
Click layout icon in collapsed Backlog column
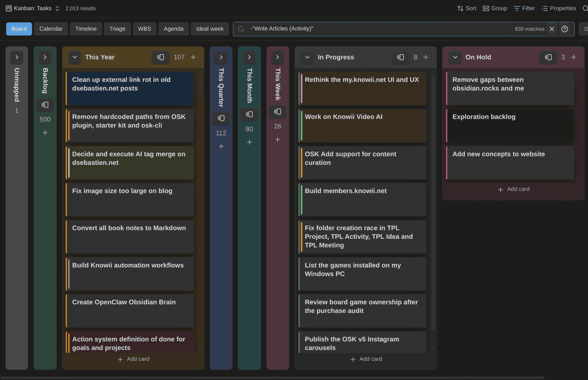tap(45, 105)
